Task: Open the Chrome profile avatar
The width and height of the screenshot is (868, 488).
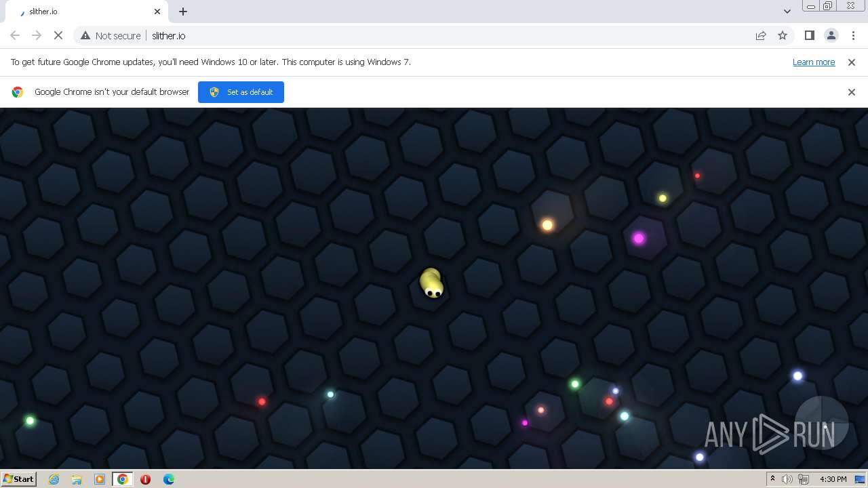Action: 831,35
